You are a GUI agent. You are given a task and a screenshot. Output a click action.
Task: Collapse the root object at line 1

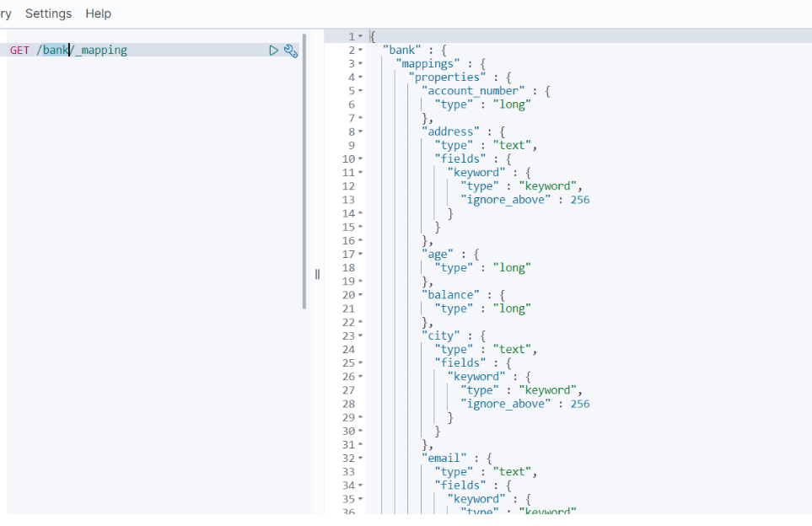[x=361, y=36]
